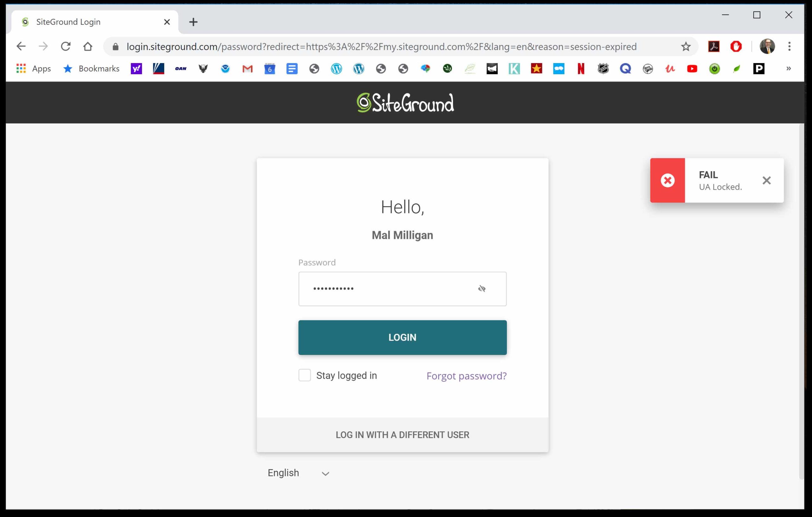This screenshot has width=812, height=517.
Task: Select the SiteGround Login tab
Action: coord(95,22)
